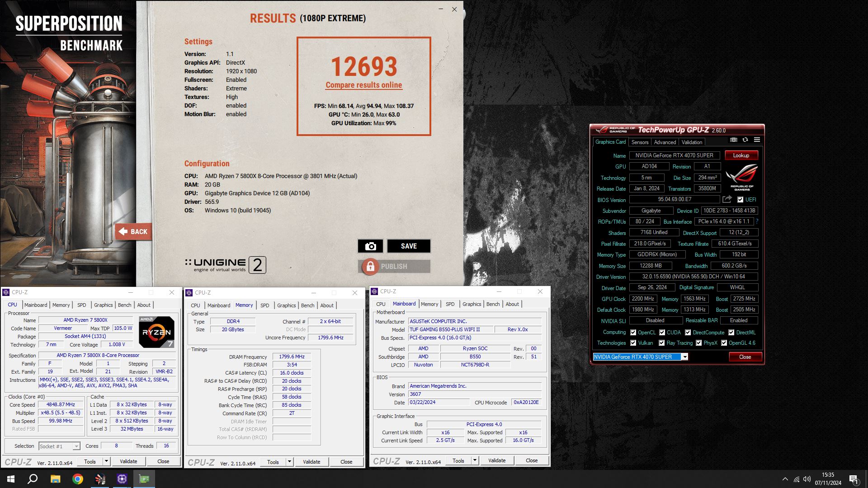Toggle the Vulkan checkbox
The width and height of the screenshot is (868, 488).
[633, 343]
